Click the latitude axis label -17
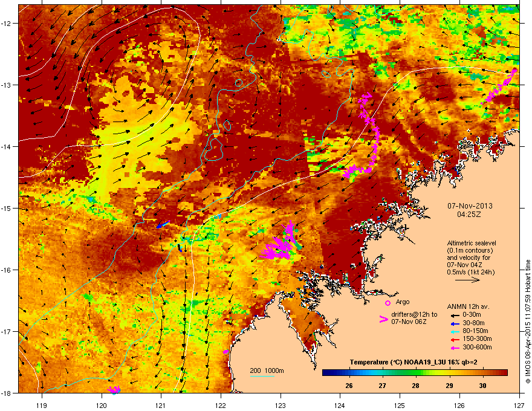Screen dimensions: 532x411 (x=6, y=332)
